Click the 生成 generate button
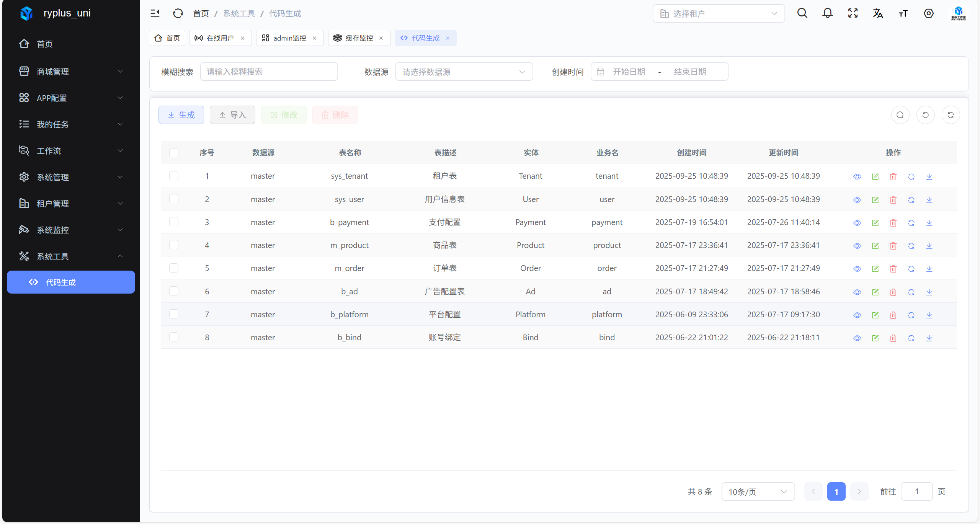Viewport: 980px width, 524px height. click(x=181, y=115)
